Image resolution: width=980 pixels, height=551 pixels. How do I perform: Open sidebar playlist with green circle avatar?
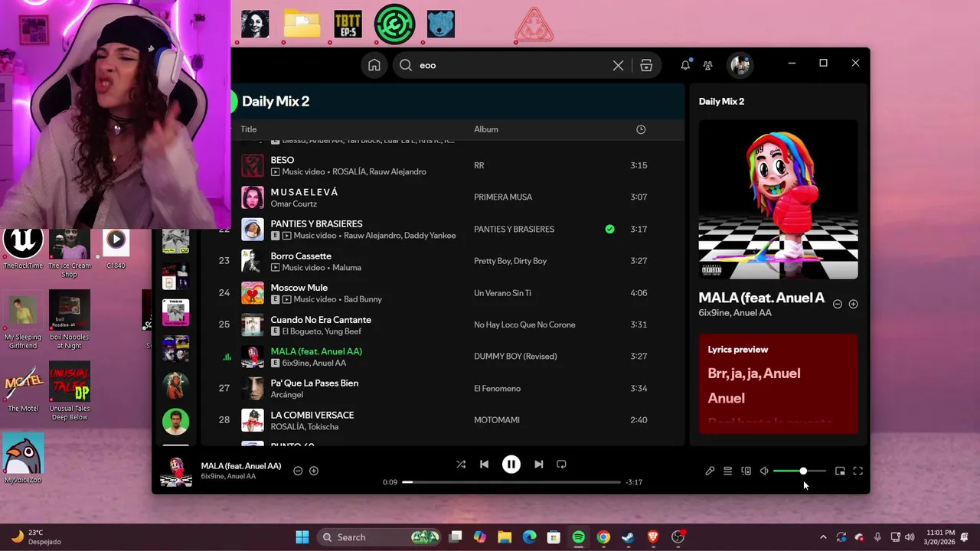point(175,422)
